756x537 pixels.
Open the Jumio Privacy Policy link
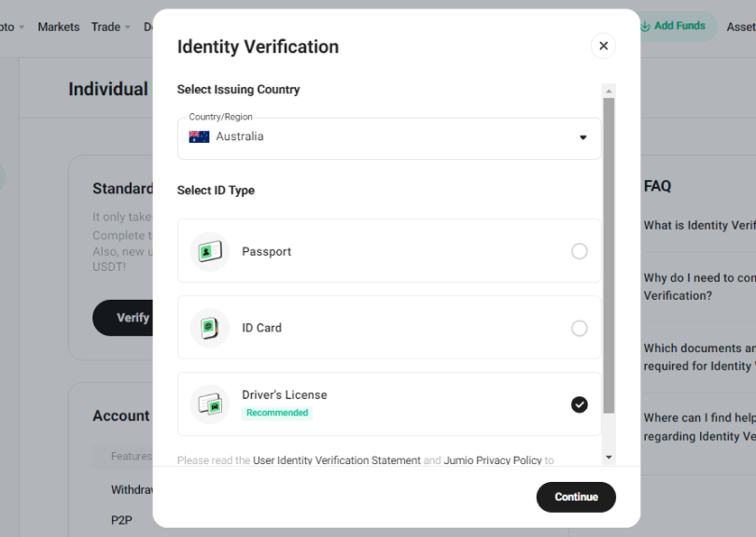(x=493, y=460)
